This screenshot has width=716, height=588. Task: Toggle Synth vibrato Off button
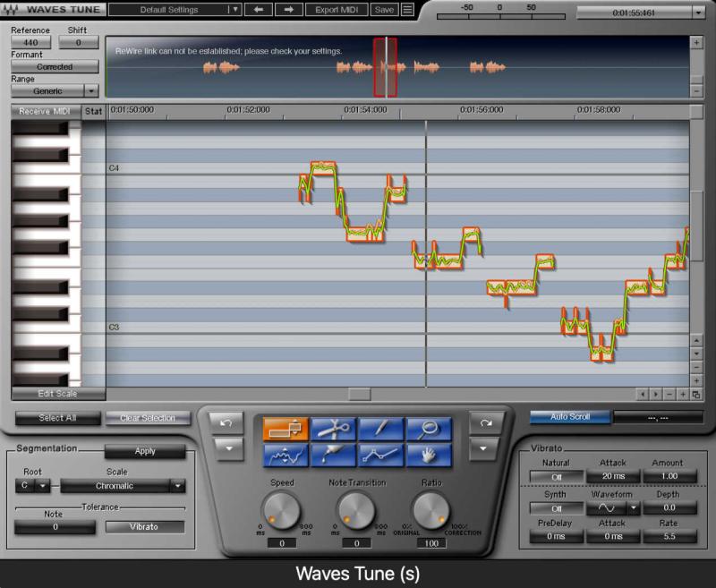[556, 508]
